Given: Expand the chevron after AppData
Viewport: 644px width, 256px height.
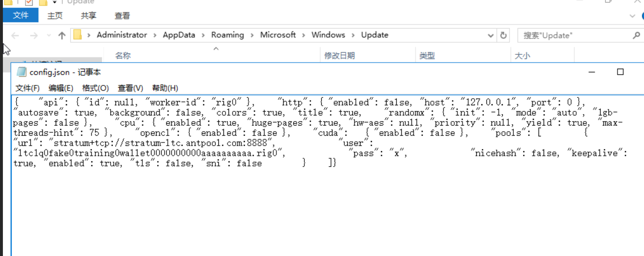Looking at the screenshot, I should 203,35.
